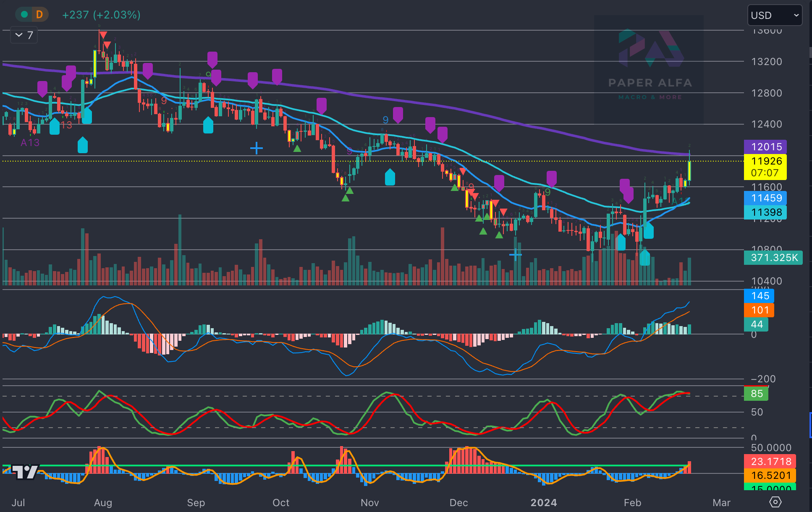Click the 12800 price axis label

click(x=767, y=93)
